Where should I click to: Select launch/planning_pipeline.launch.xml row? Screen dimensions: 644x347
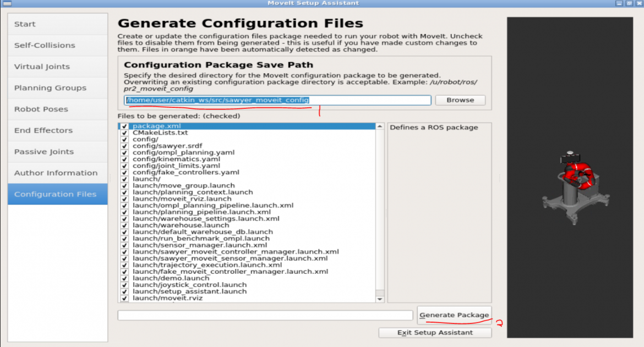point(247,212)
